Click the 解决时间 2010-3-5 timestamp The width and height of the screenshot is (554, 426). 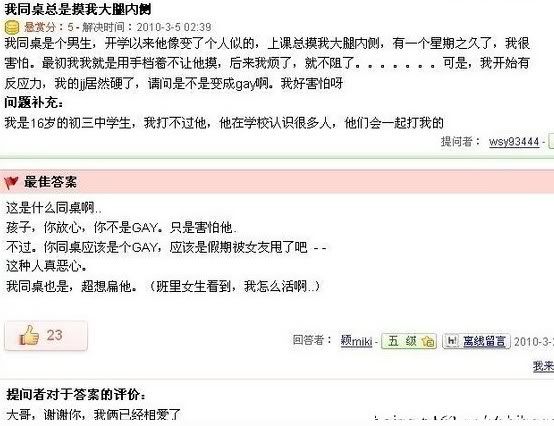click(147, 27)
